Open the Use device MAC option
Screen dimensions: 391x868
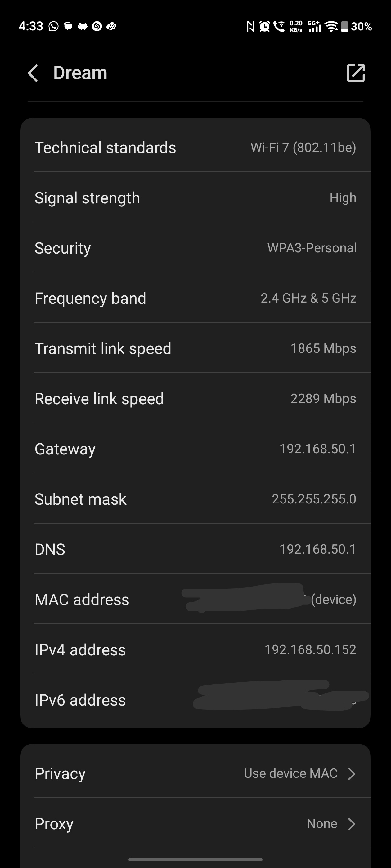click(x=290, y=773)
